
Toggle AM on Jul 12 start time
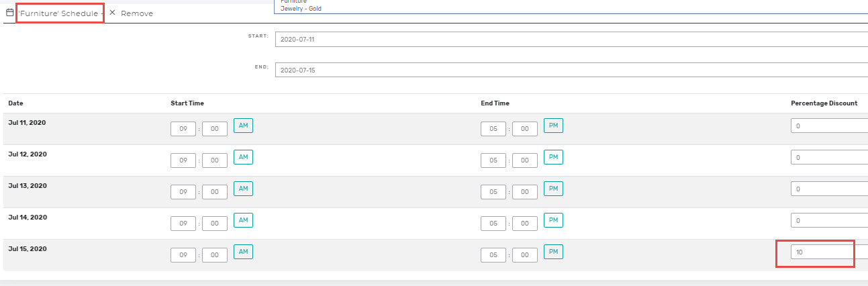pos(243,157)
